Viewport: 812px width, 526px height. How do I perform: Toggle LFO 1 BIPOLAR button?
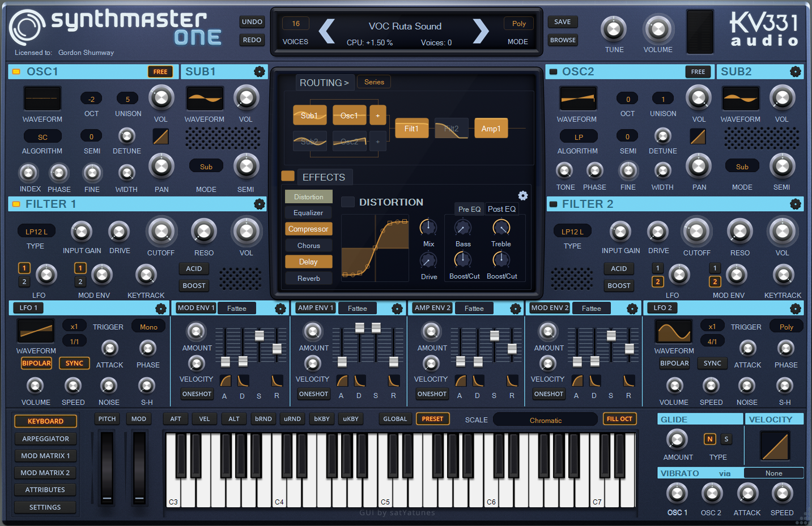(x=36, y=364)
